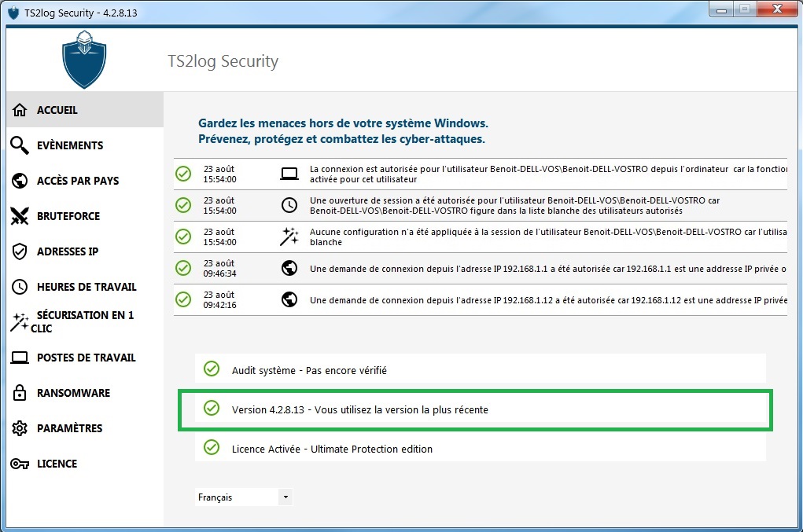Select the 192.168.1.1 connection request description
Screen dimensions: 803x532
[x=548, y=269]
